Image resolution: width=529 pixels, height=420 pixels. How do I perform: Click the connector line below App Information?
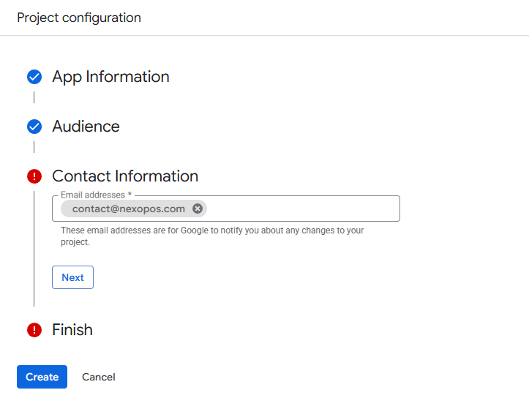tap(34, 97)
